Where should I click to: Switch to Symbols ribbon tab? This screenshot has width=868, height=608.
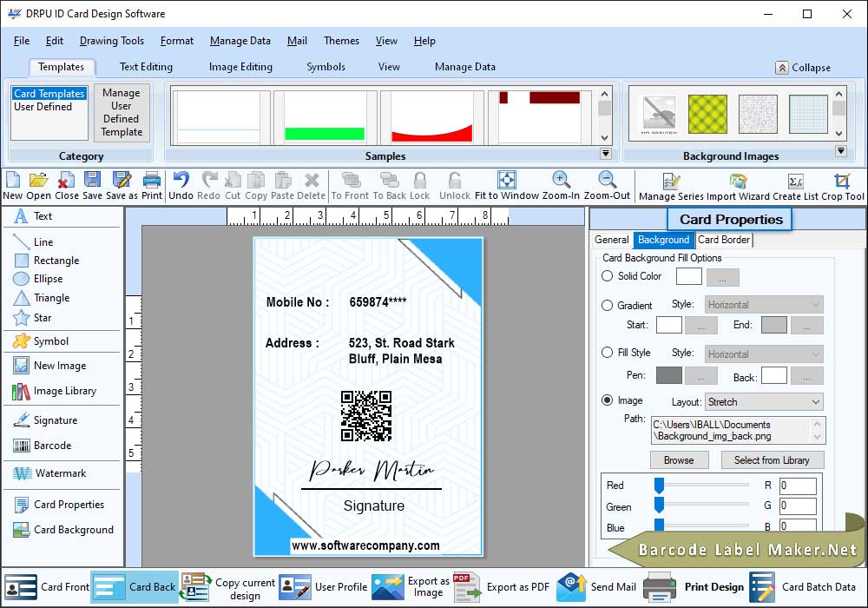[326, 67]
